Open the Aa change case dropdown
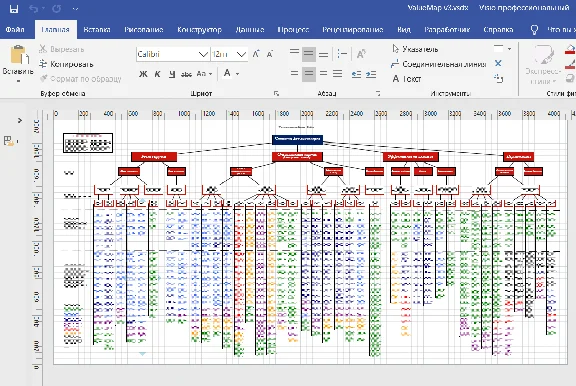The height and width of the screenshot is (386, 576). click(204, 74)
